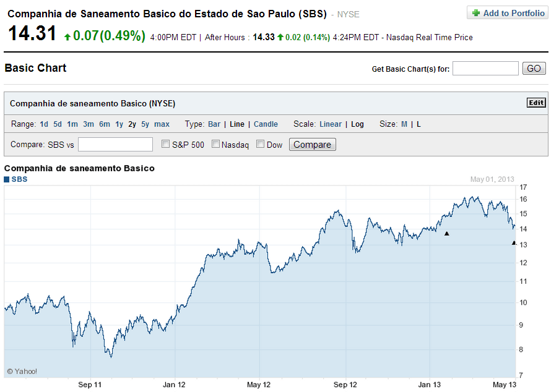The image size is (559, 392).
Task: Click the Compare button
Action: tap(312, 145)
